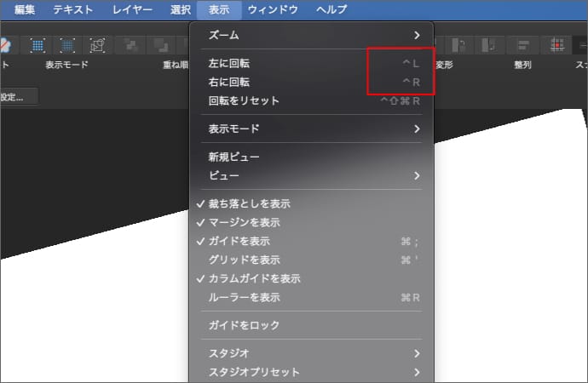
Task: Enable グリッドを表示 option
Action: point(244,260)
